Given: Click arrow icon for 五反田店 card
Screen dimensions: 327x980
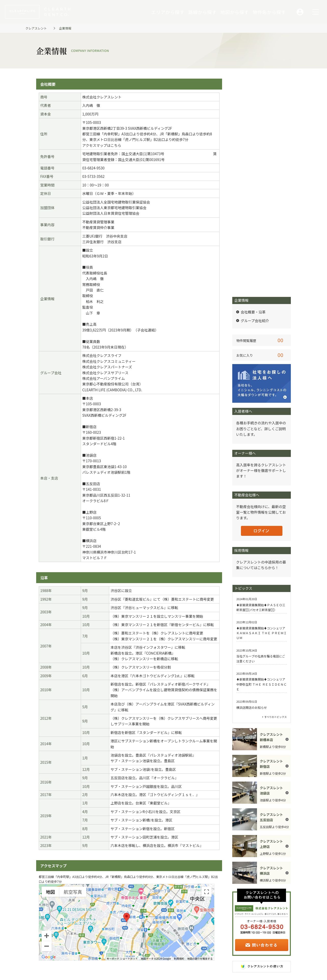Looking at the screenshot, I should 287,819.
